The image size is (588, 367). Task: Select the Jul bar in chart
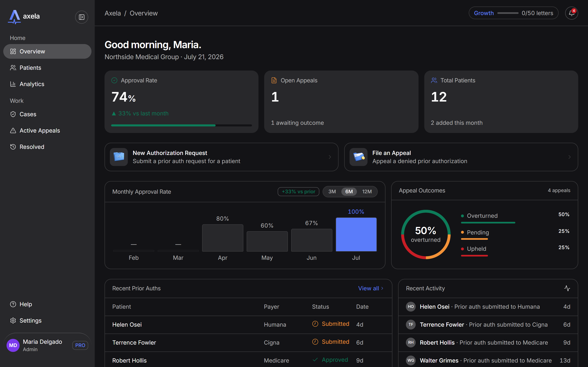(x=356, y=234)
